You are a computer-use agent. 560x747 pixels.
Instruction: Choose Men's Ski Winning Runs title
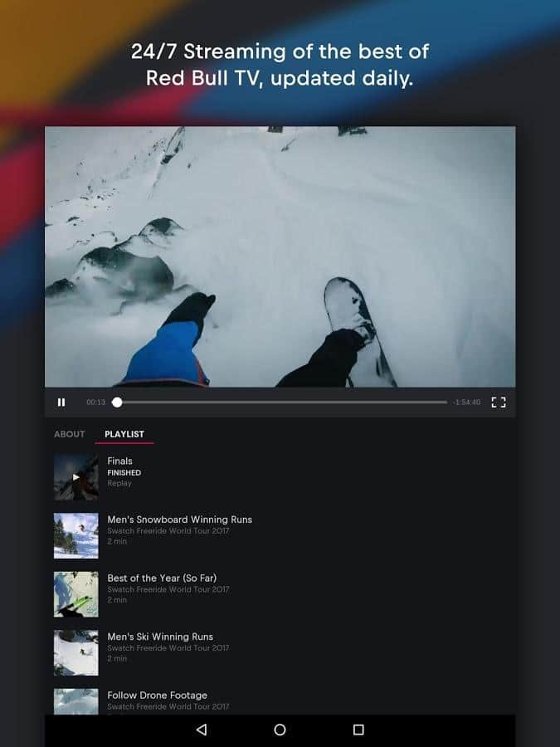[160, 637]
